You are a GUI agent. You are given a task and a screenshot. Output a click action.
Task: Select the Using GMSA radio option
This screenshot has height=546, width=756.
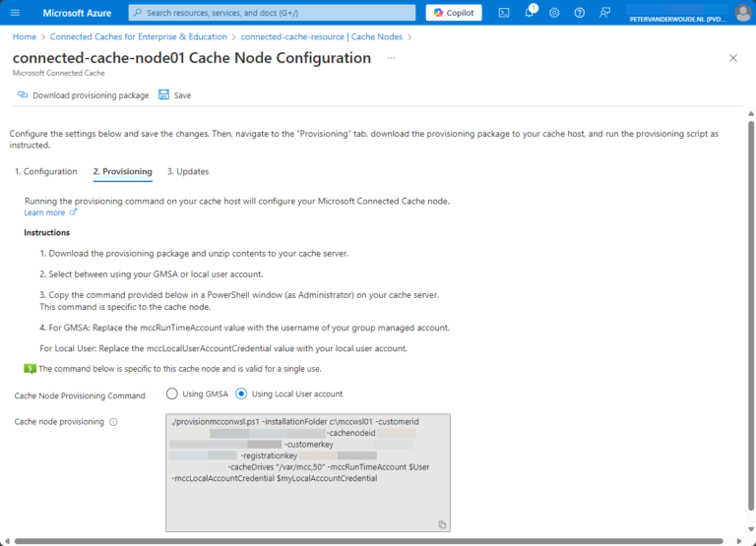coord(172,394)
